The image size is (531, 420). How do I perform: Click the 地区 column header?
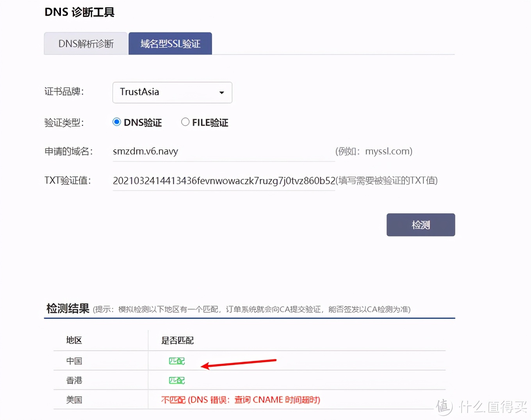[x=74, y=340]
